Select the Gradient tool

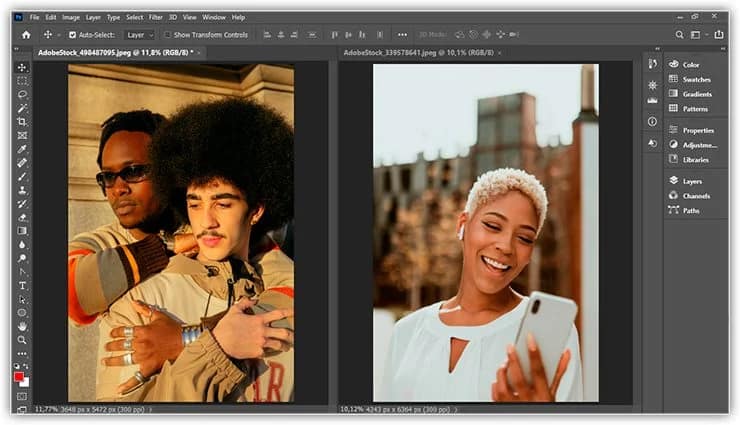pos(22,231)
